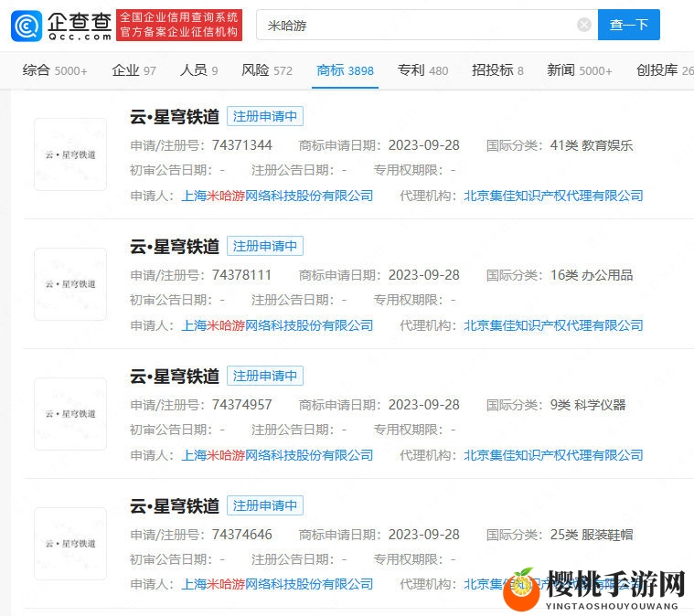Switch to the 专利 480 tab

(x=422, y=70)
